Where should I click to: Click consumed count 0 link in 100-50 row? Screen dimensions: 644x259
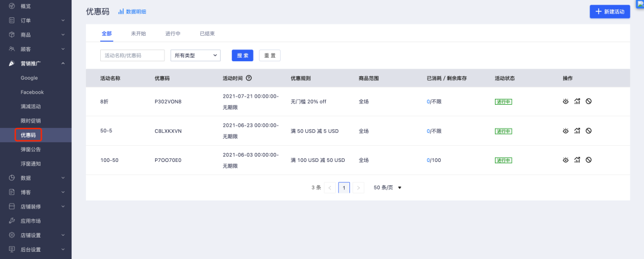pyautogui.click(x=428, y=160)
